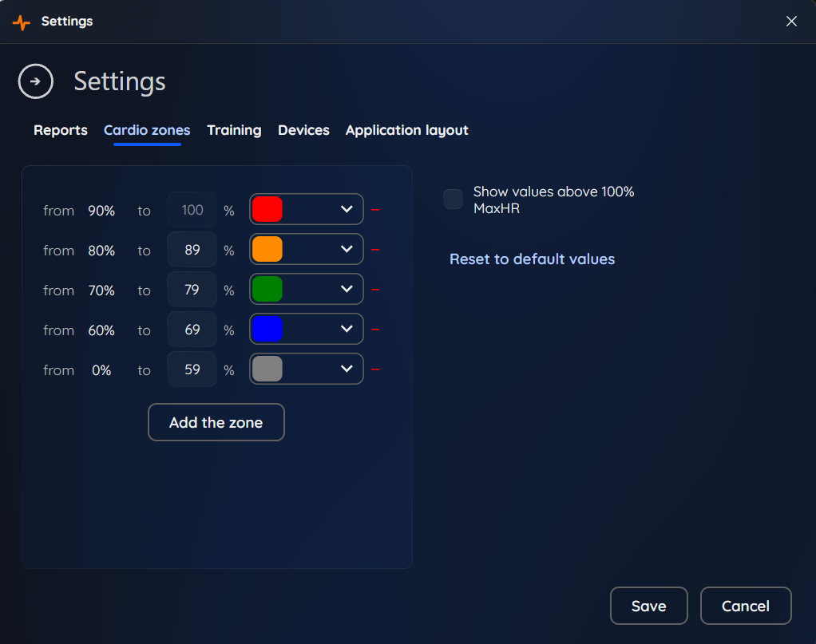Open the green zone color dropdown
This screenshot has height=644, width=816.
point(307,289)
